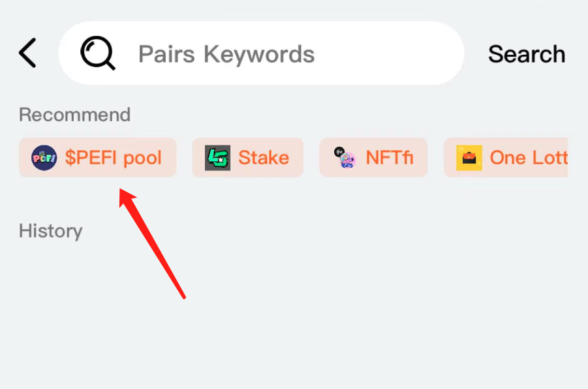Tap the colorful NFTfi character icon
This screenshot has width=588, height=389.
pyautogui.click(x=345, y=157)
